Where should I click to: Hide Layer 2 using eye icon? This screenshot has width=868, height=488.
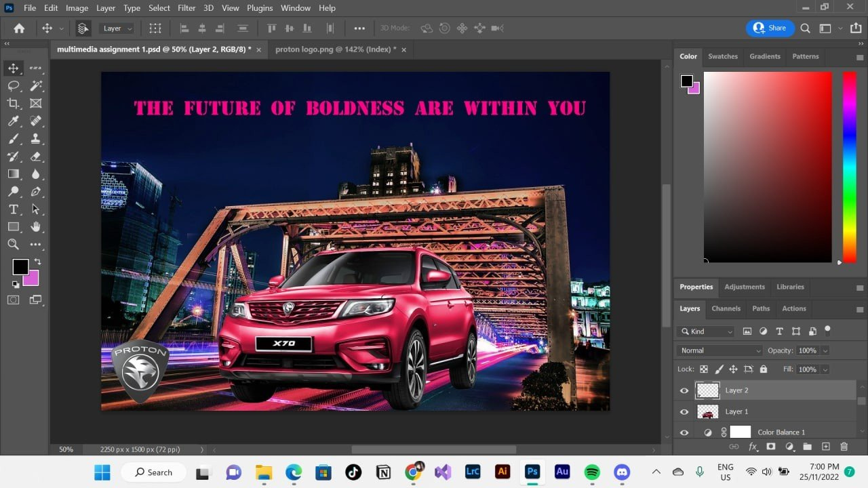click(x=684, y=390)
